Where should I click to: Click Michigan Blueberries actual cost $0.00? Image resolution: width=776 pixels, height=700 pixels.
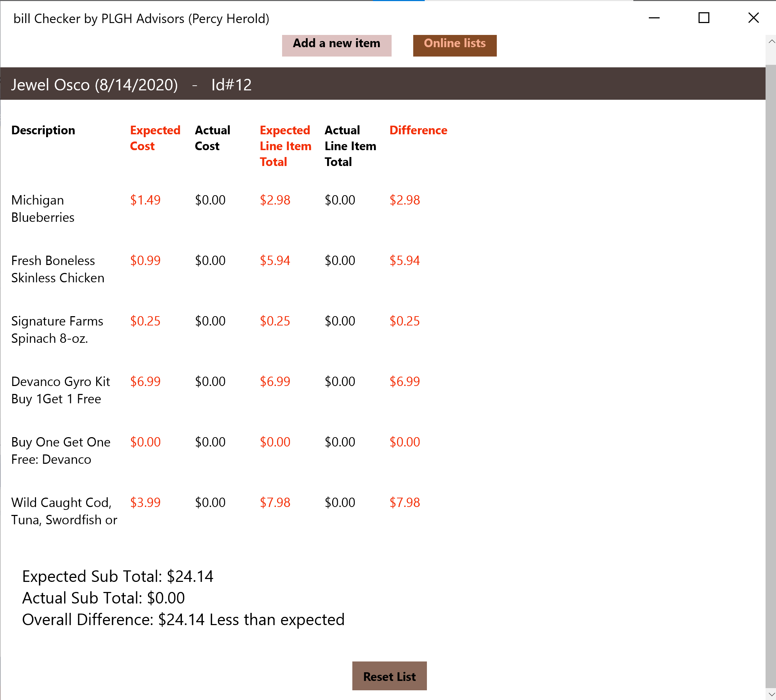[x=210, y=200]
